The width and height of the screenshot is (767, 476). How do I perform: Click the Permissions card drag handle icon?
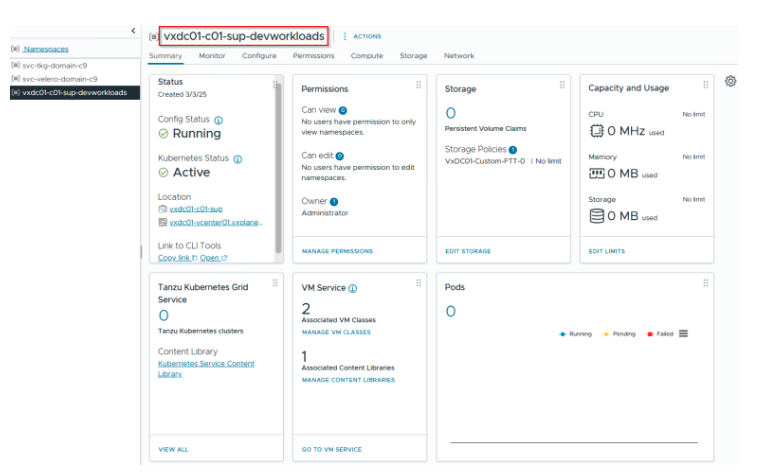pyautogui.click(x=418, y=85)
